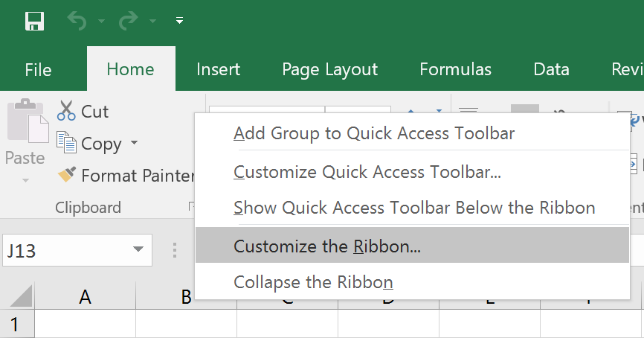Open the Name Box dropdown arrow
Viewport: 644px width, 338px height.
(138, 249)
